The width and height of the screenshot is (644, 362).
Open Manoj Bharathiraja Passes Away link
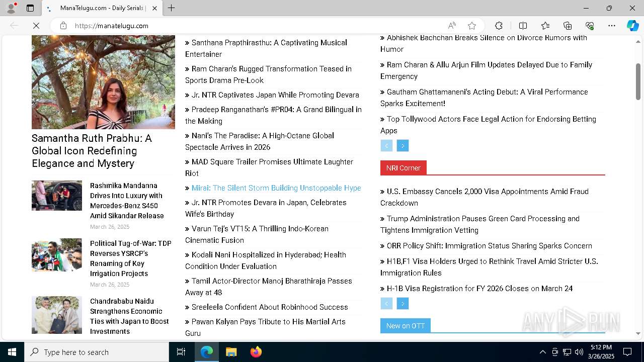[x=269, y=287]
